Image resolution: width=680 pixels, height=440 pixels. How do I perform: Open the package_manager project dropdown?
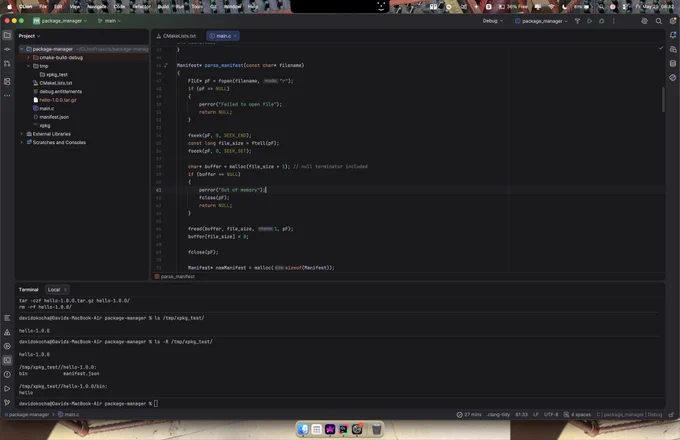tap(60, 21)
